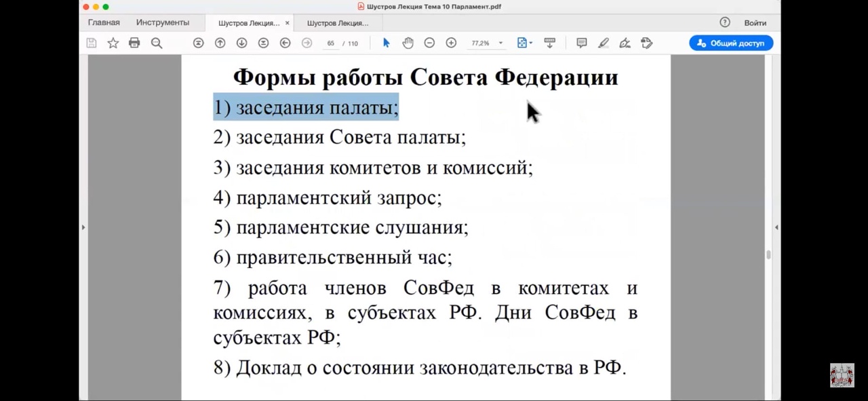
Task: Click the PDF window title 'Шустров Лекция Тема 10 Парламент.pdf'
Action: coord(434,7)
